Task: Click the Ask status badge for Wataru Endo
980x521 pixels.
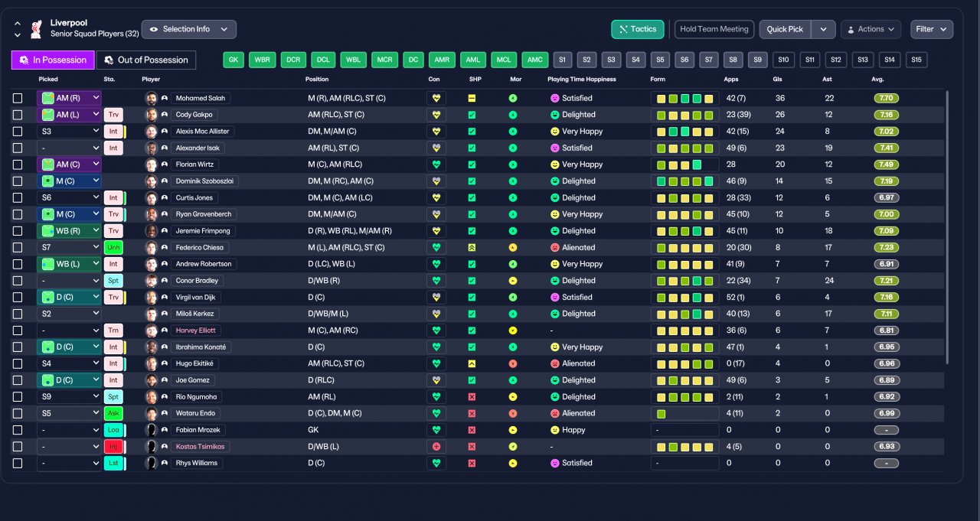Action: point(113,413)
